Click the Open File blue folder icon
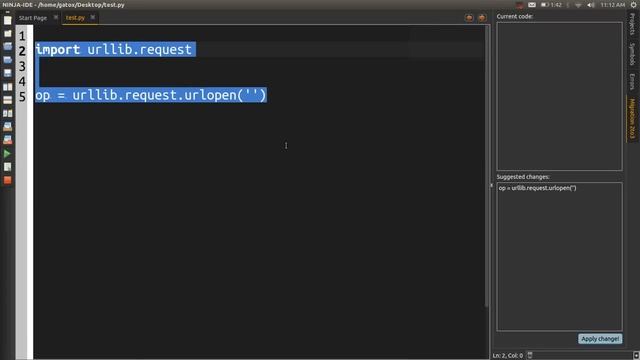Screen dimensions: 640x360 point(7,47)
